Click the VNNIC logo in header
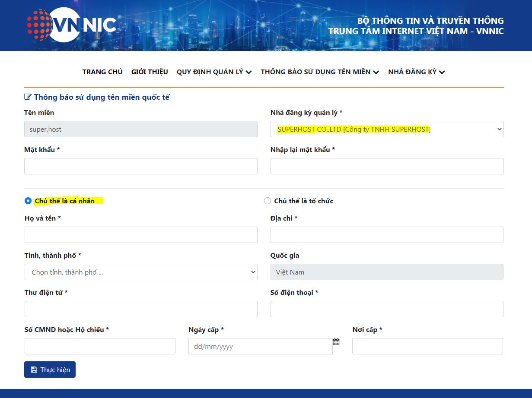 click(x=72, y=25)
